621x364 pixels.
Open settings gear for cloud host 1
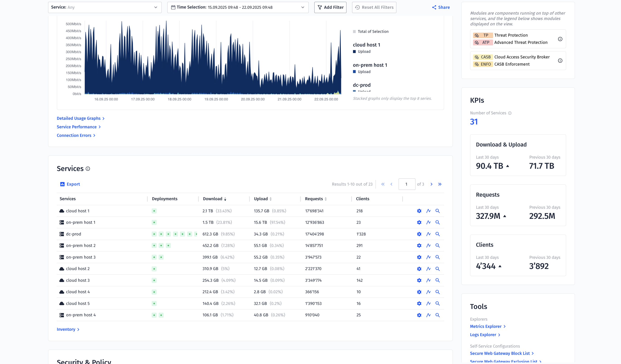(x=419, y=211)
